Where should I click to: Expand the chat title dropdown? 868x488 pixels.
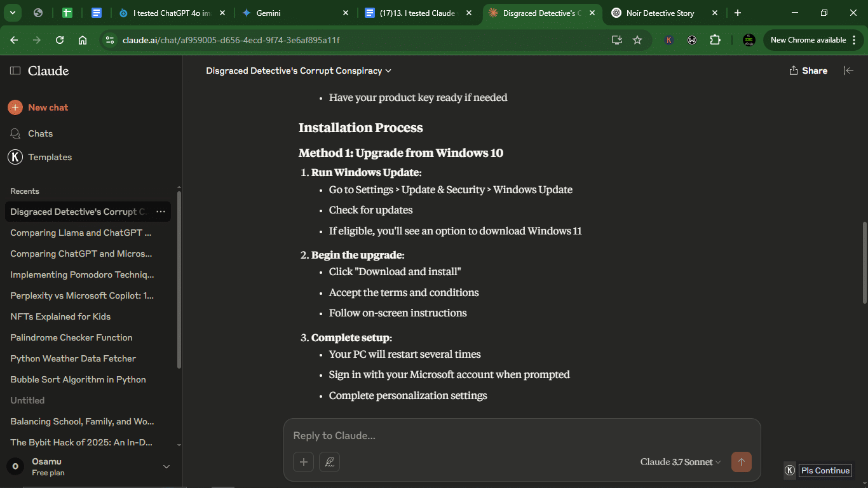[388, 71]
